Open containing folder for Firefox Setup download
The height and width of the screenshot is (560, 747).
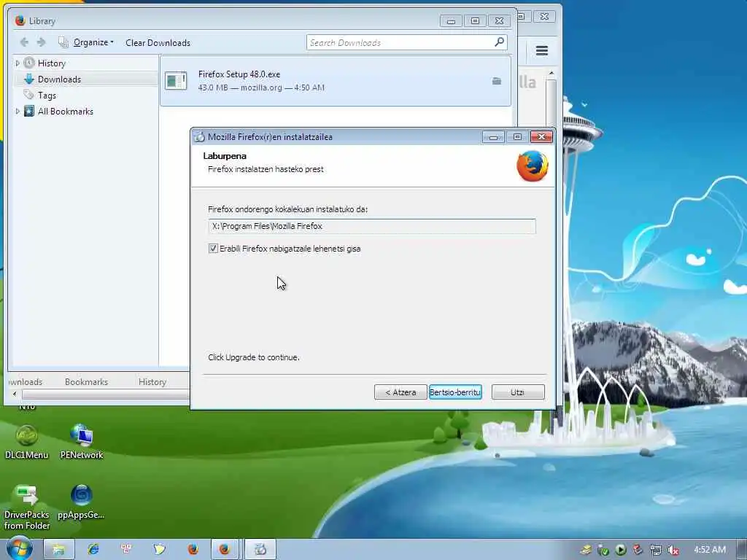[x=496, y=81]
